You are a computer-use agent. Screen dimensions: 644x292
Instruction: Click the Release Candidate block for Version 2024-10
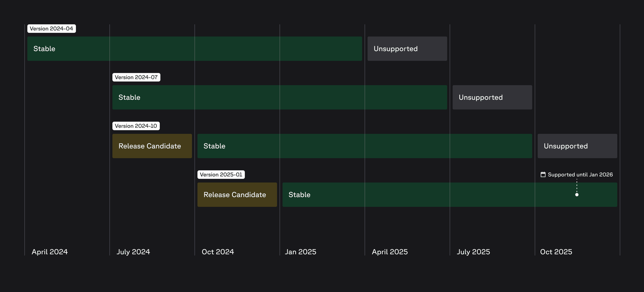(x=152, y=146)
